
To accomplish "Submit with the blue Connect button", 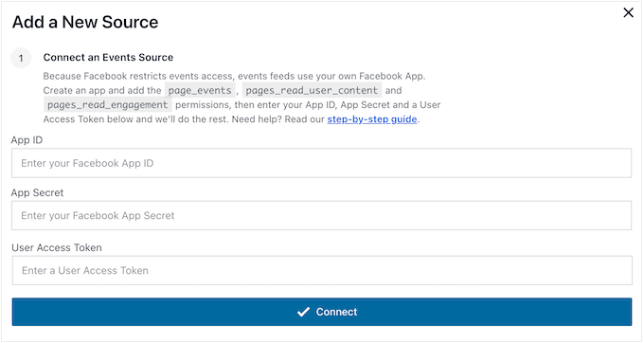I will (x=322, y=312).
